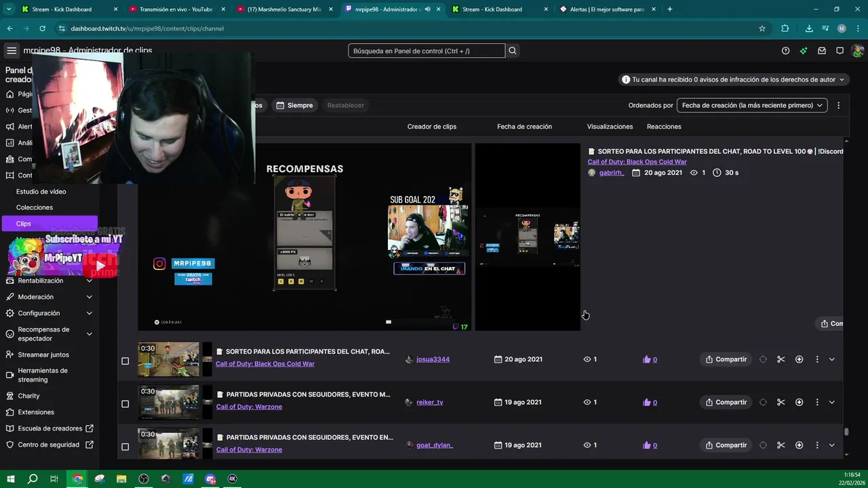Screen dimensions: 868x488
Task: Open Charity in sidebar
Action: (x=29, y=396)
